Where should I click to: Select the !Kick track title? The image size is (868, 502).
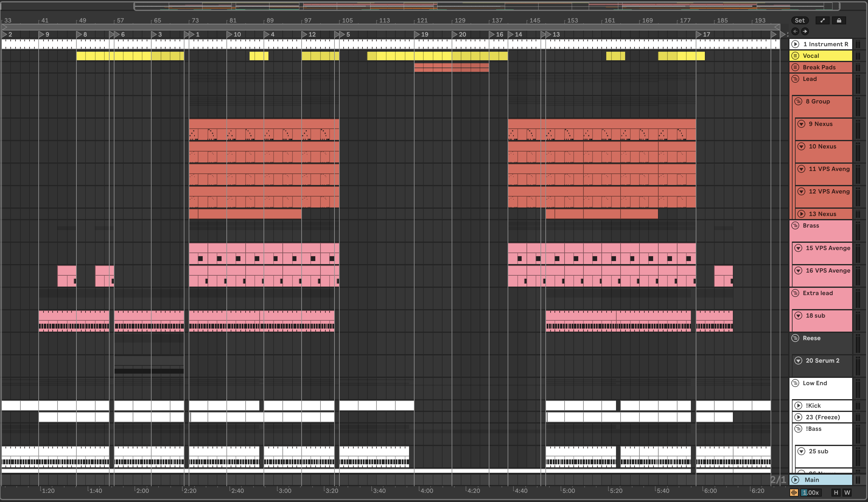tap(813, 406)
